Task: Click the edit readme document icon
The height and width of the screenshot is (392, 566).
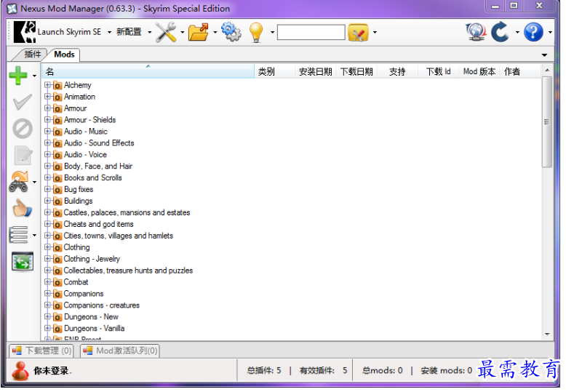Action: [23, 156]
